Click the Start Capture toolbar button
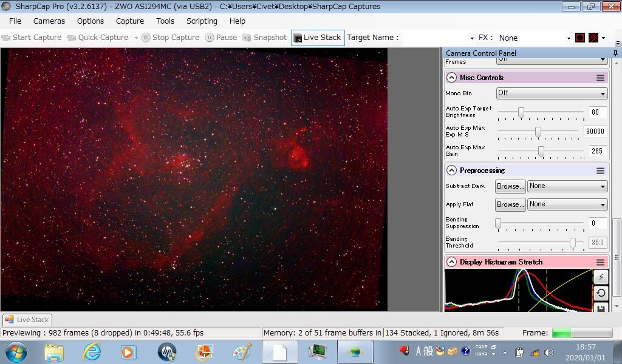622x364 pixels. pyautogui.click(x=32, y=38)
